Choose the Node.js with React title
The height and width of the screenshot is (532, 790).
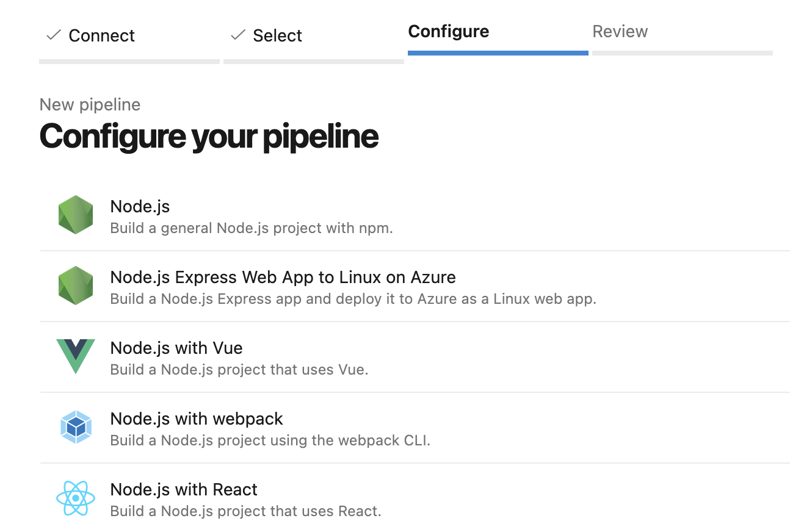coord(184,490)
